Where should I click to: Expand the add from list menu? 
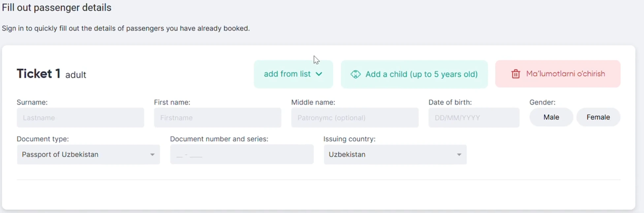[294, 74]
